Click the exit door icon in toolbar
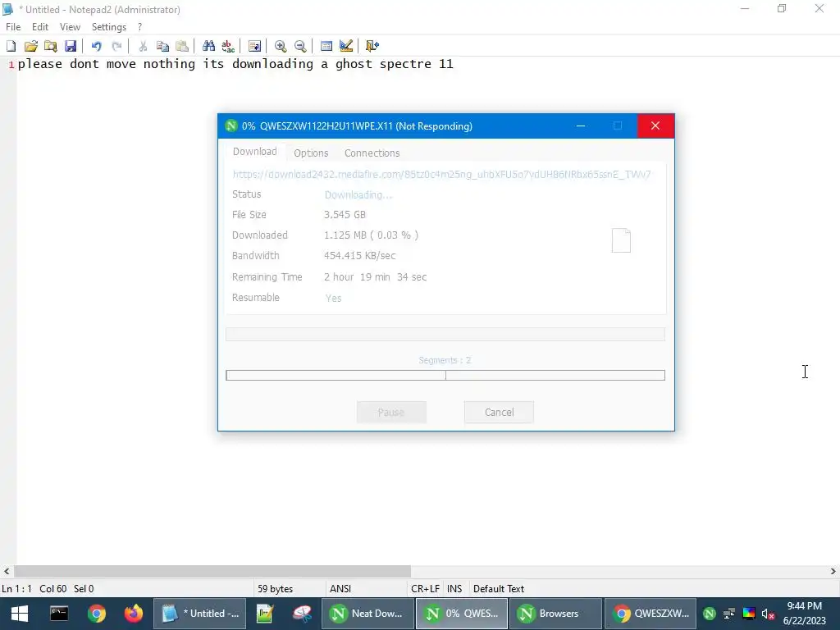840x630 pixels. point(372,46)
